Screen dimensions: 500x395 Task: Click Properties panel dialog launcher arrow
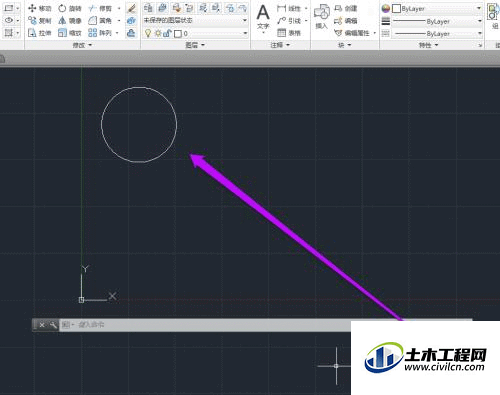480,45
